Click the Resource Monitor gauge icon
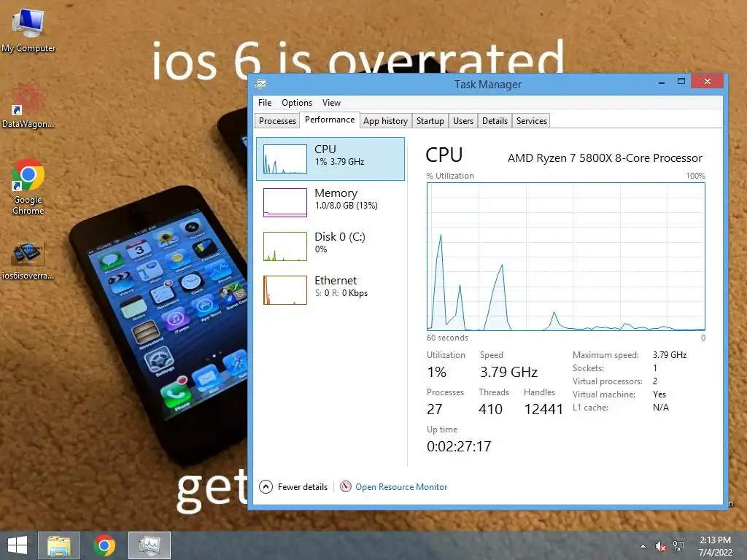Image resolution: width=747 pixels, height=560 pixels. point(346,486)
